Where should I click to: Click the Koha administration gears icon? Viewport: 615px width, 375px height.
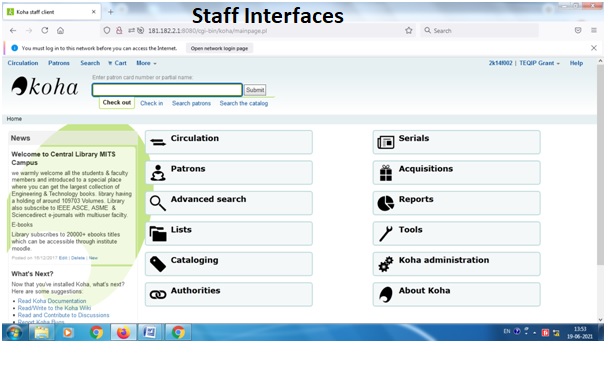[x=386, y=264]
